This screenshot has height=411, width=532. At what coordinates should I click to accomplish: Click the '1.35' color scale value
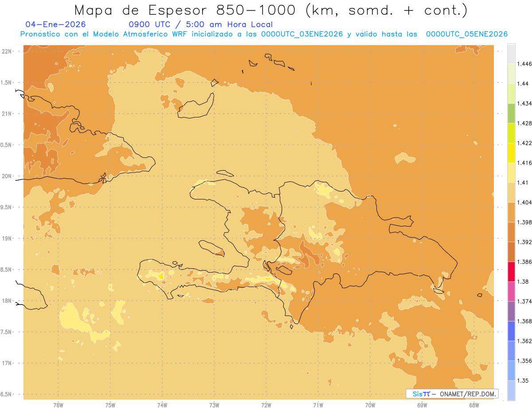pyautogui.click(x=523, y=381)
